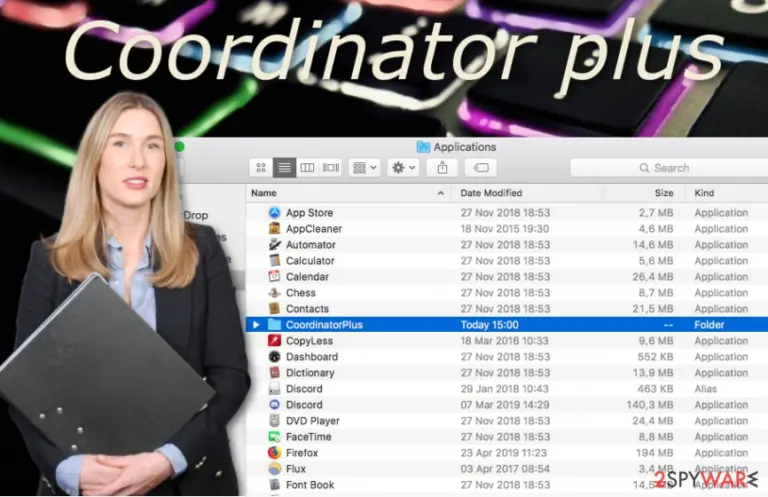Click the Dictionary name text
Viewport: 768px width, 497px height.
pyautogui.click(x=310, y=373)
